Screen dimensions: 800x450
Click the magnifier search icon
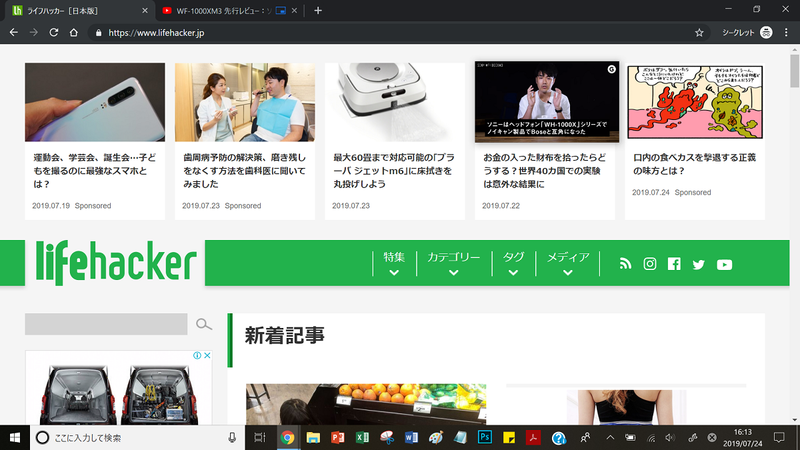(204, 324)
